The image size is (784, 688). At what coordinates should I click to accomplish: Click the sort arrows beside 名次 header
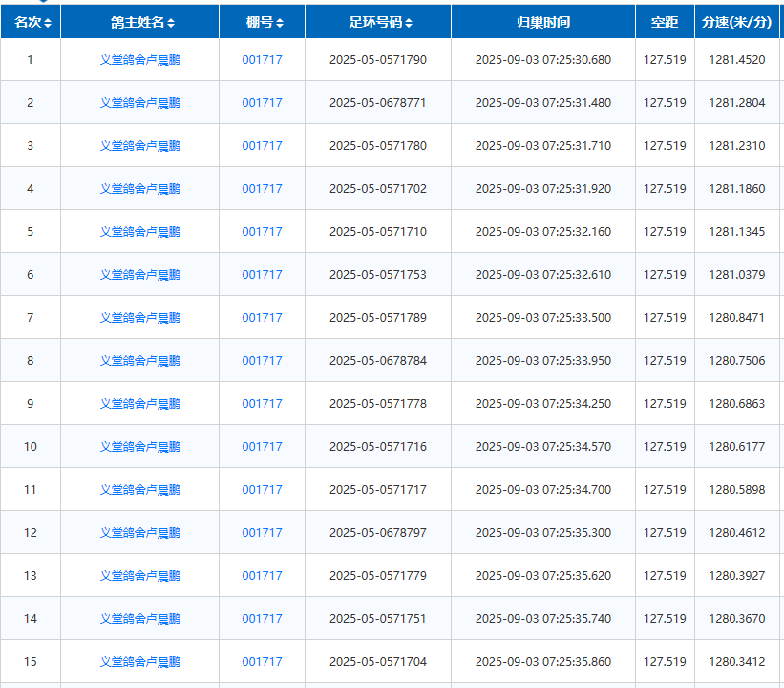coord(48,22)
